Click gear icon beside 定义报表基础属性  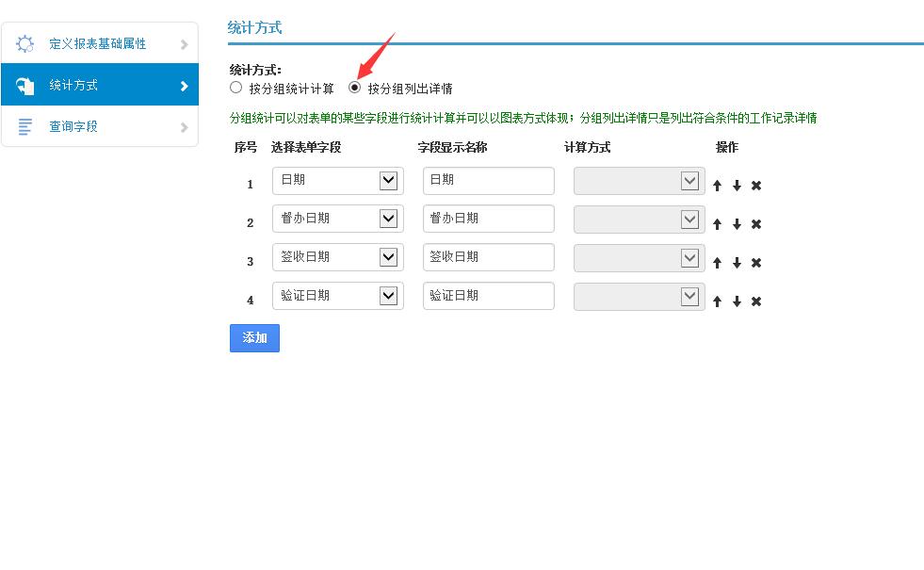coord(24,43)
